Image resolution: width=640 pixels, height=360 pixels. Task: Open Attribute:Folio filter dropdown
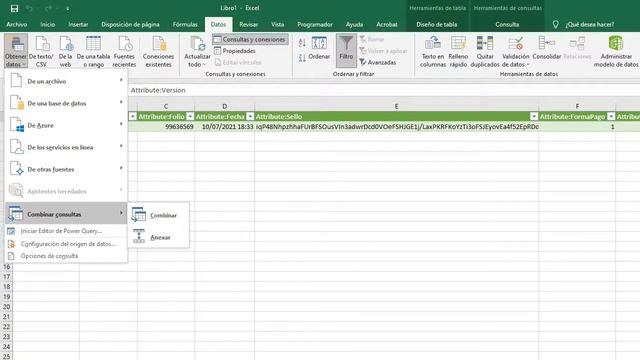[x=190, y=117]
